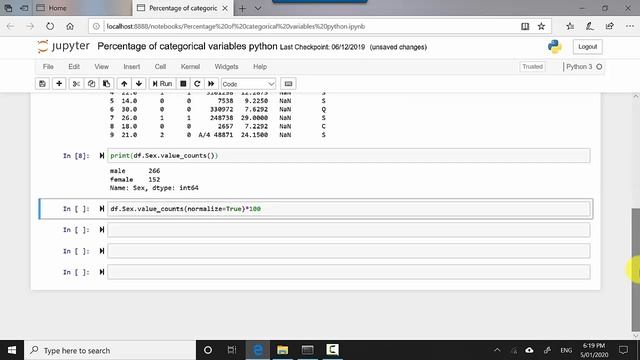Image resolution: width=640 pixels, height=360 pixels.
Task: Close the Percentage of categorical tab
Action: [225, 8]
